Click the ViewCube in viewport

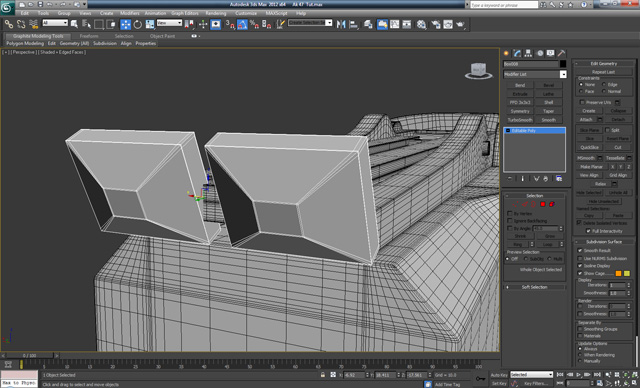(478, 71)
